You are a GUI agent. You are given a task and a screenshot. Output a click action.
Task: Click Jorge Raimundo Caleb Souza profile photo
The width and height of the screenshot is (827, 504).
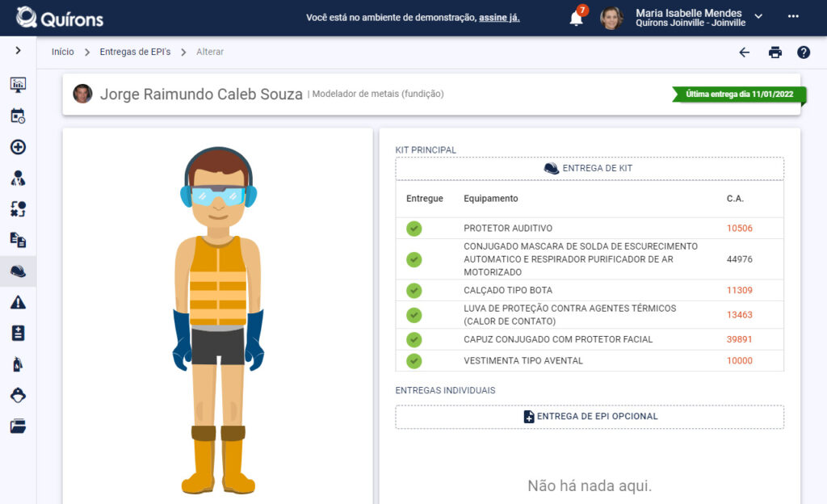click(x=83, y=94)
